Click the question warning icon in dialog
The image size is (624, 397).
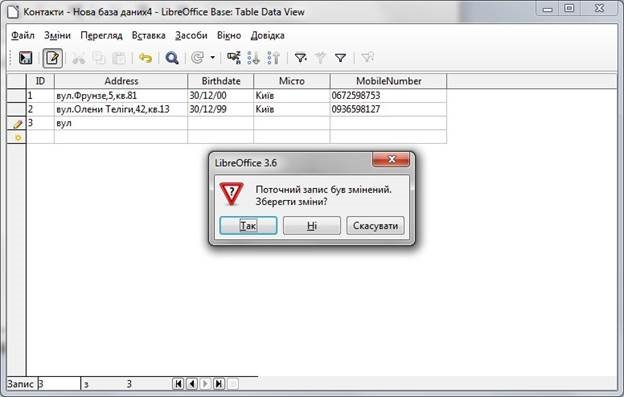(x=231, y=194)
